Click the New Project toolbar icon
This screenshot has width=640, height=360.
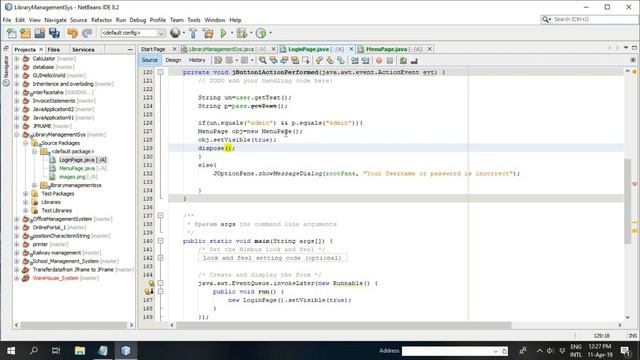coord(25,33)
